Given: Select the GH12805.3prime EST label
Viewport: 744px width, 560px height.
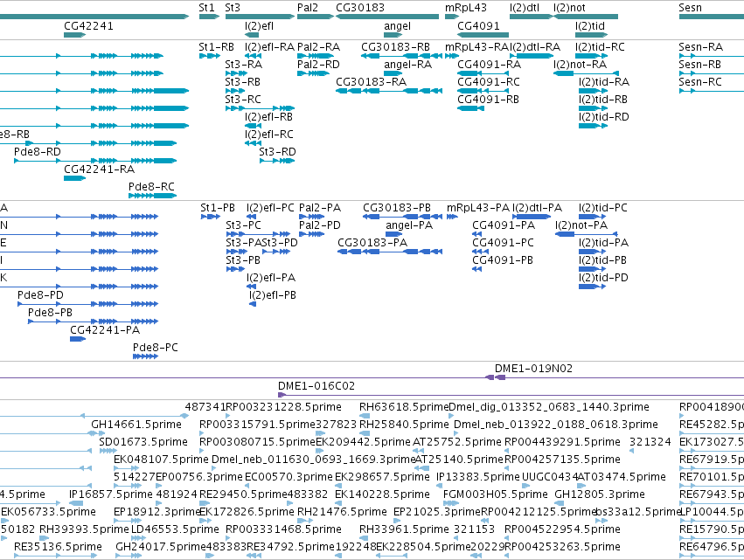Looking at the screenshot, I should (x=600, y=494).
